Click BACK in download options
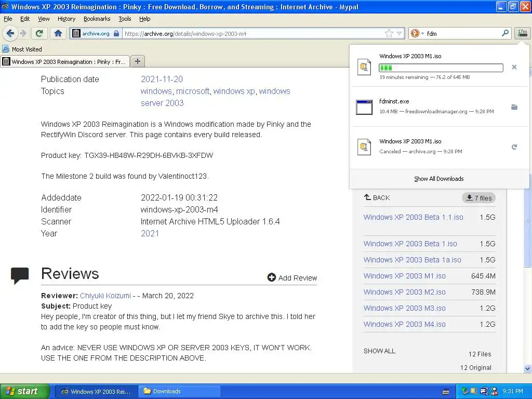532x399 pixels. click(x=377, y=197)
